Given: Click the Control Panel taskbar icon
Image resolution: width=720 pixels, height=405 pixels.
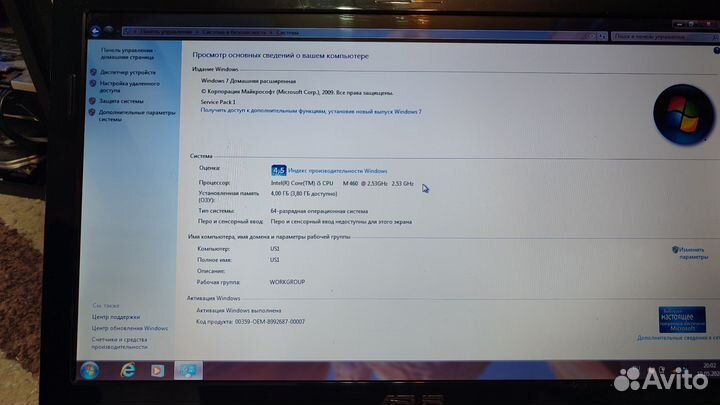Looking at the screenshot, I should pyautogui.click(x=188, y=371).
